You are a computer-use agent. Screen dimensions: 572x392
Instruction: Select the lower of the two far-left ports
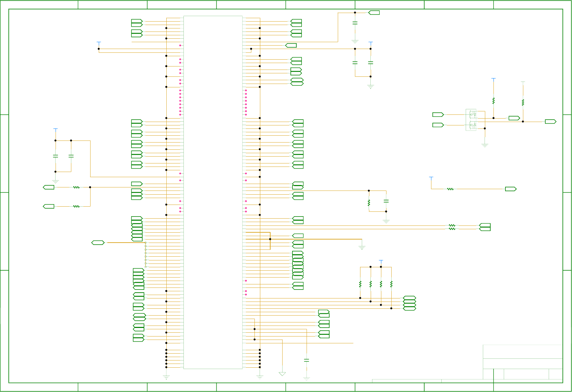coord(49,206)
